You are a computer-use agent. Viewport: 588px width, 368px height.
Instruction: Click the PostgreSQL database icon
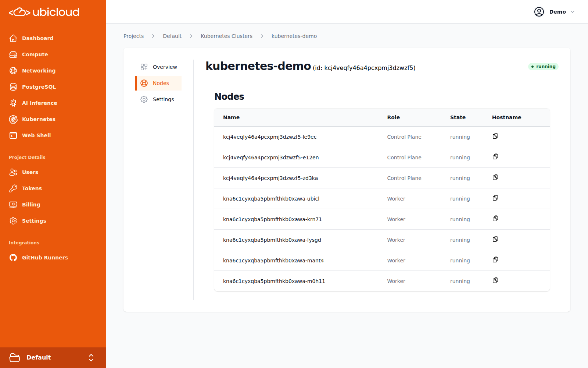pyautogui.click(x=13, y=87)
